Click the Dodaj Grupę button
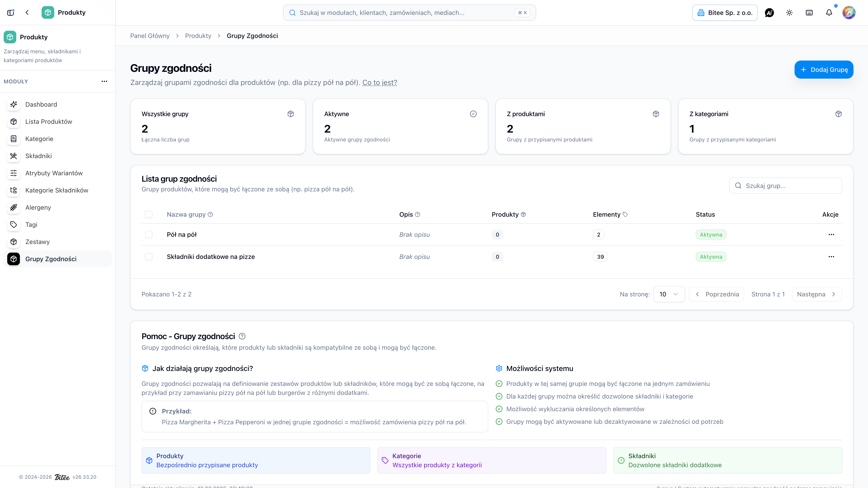The image size is (868, 488). point(824,70)
